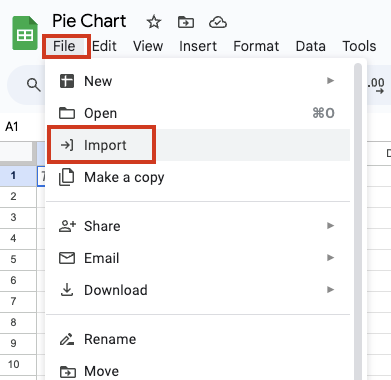Click the search magnifier in toolbar
The height and width of the screenshot is (380, 391).
coord(33,85)
